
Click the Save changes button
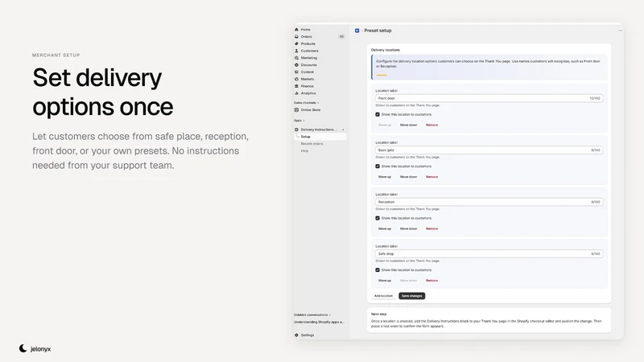click(411, 295)
